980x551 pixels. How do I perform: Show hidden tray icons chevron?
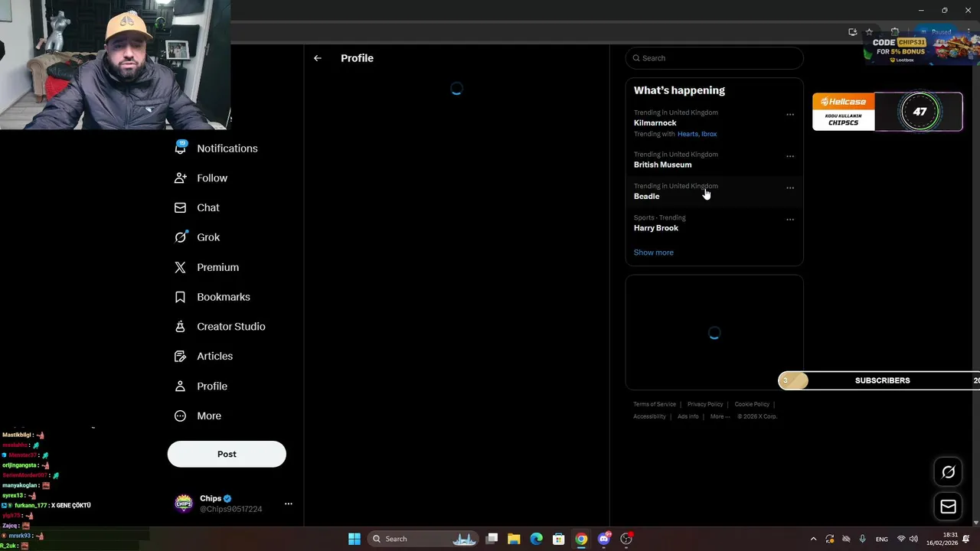click(x=813, y=539)
